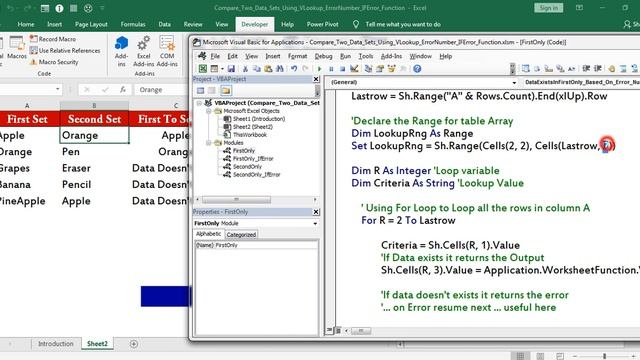
Task: Open the VBA Format menu
Action: click(297, 56)
